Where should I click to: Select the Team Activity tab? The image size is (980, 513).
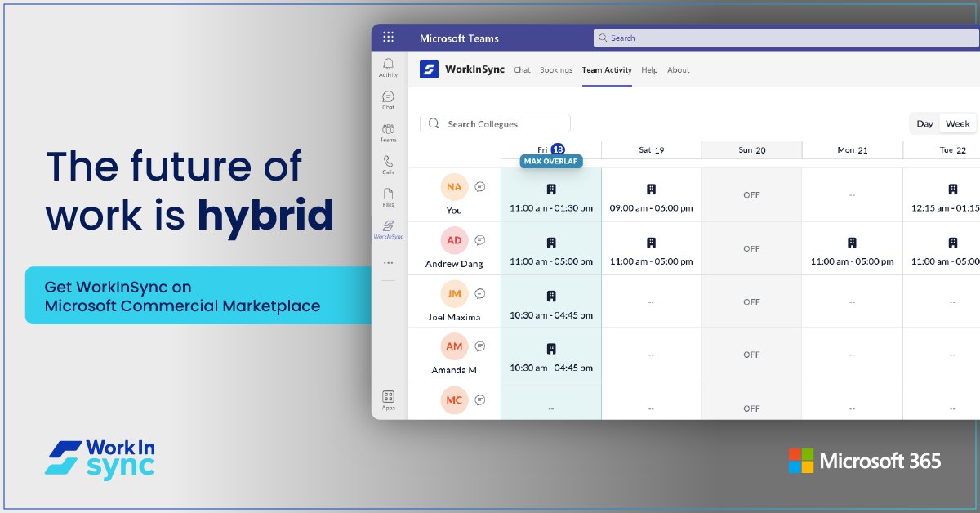tap(607, 70)
